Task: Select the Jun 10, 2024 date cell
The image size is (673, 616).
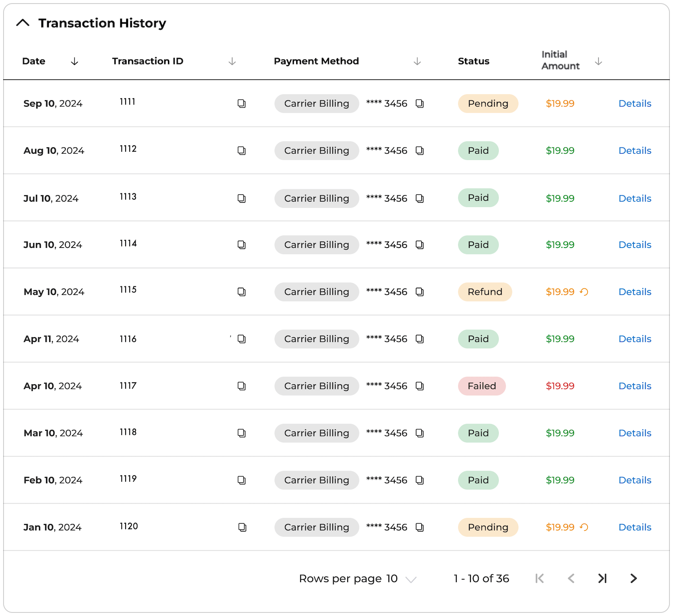Action: click(x=53, y=245)
